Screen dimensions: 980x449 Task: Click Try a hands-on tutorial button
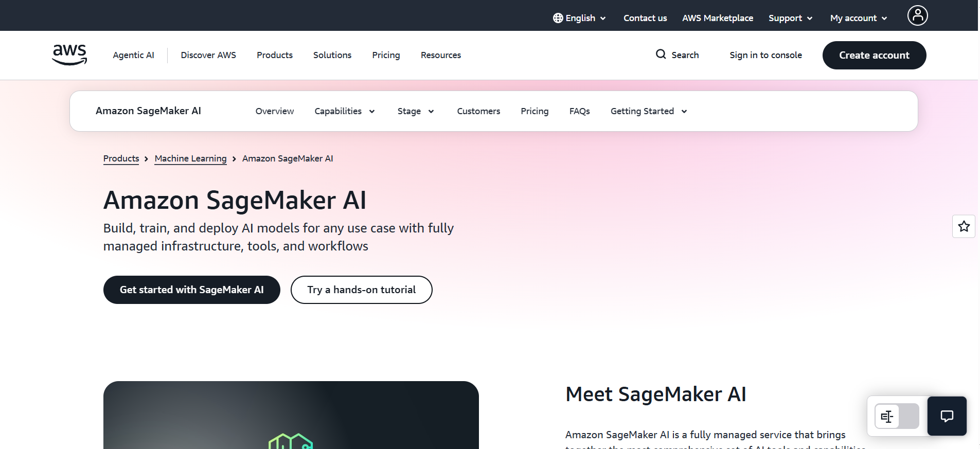click(x=361, y=290)
